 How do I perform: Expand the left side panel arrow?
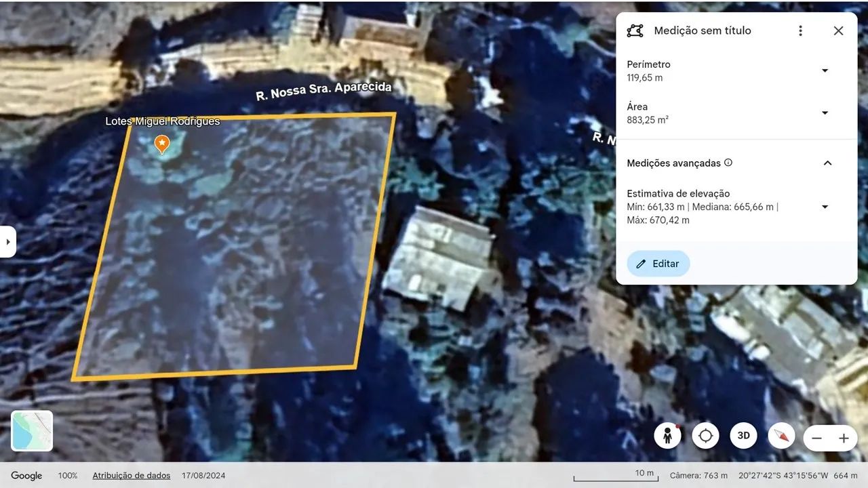click(x=7, y=242)
